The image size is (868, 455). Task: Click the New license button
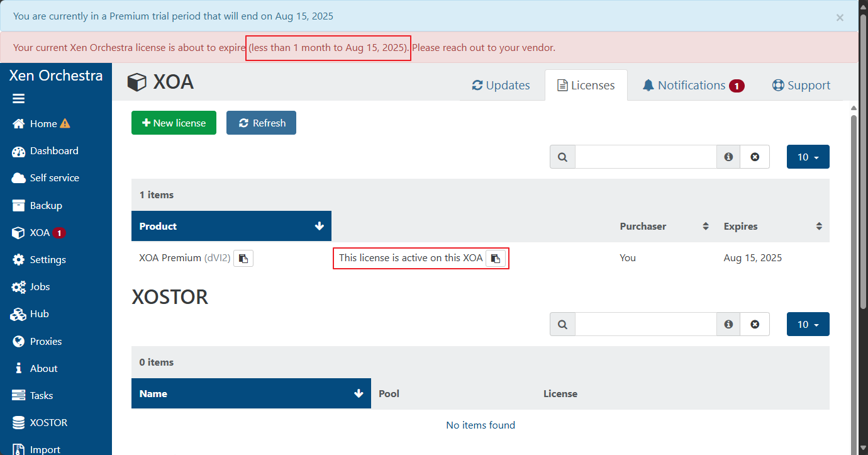tap(174, 123)
